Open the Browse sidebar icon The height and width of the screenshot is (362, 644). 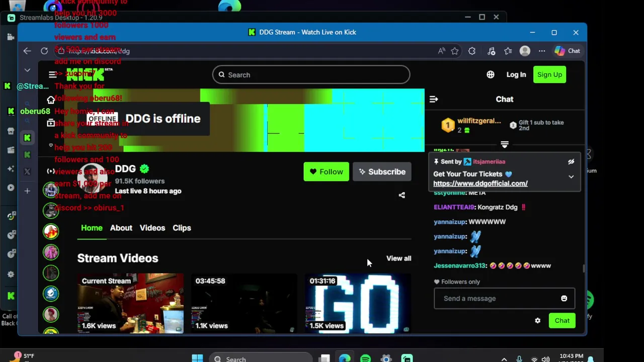pos(51,123)
